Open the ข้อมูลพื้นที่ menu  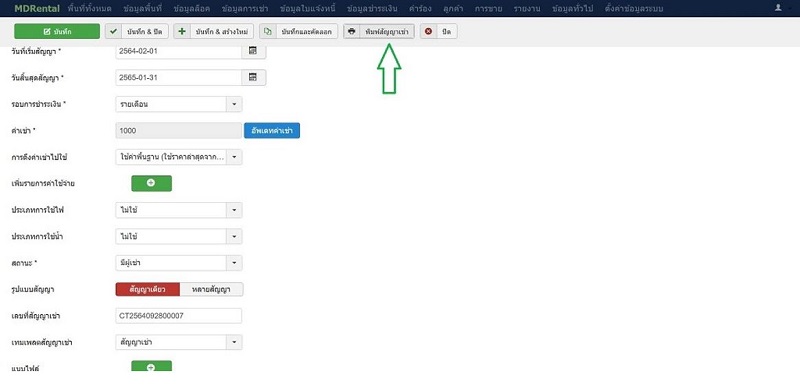(142, 9)
